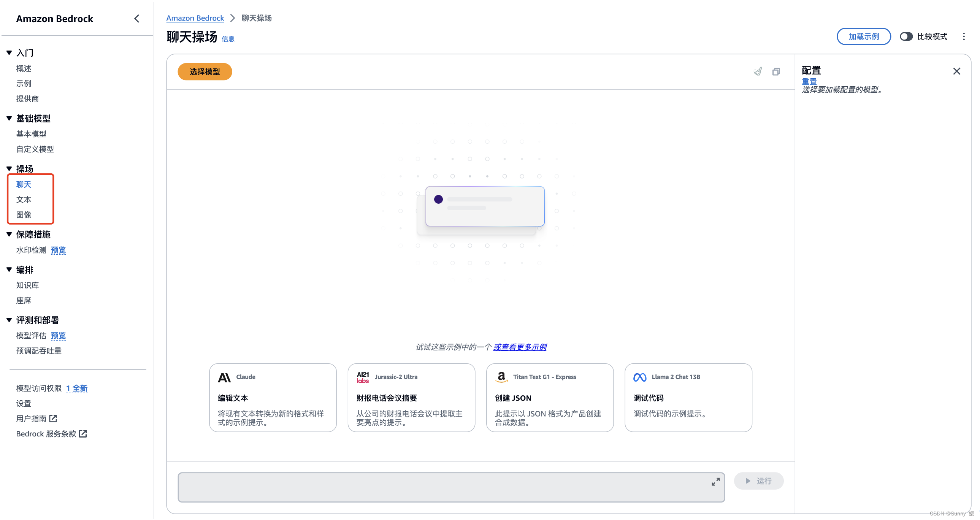Click the clear chat broom icon
This screenshot has width=980, height=520.
[758, 71]
